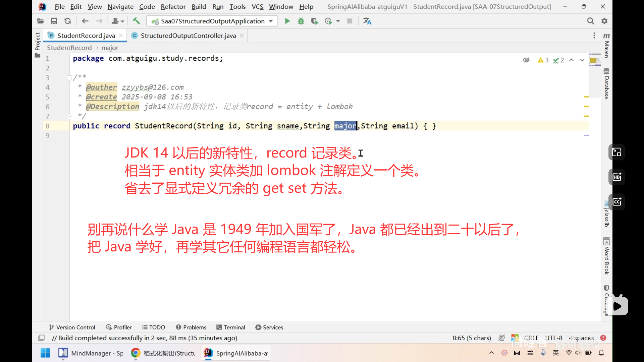The width and height of the screenshot is (644, 362).
Task: Expand the profiler run options dropdown arrow
Action: click(338, 21)
